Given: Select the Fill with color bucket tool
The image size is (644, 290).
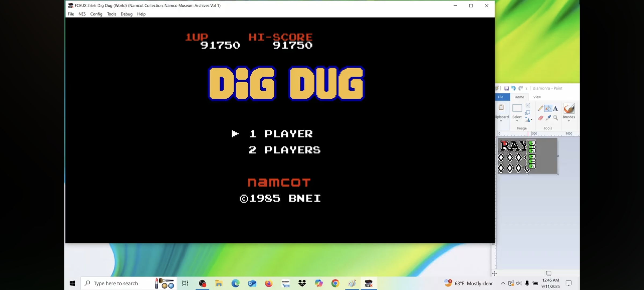Looking at the screenshot, I should [548, 108].
